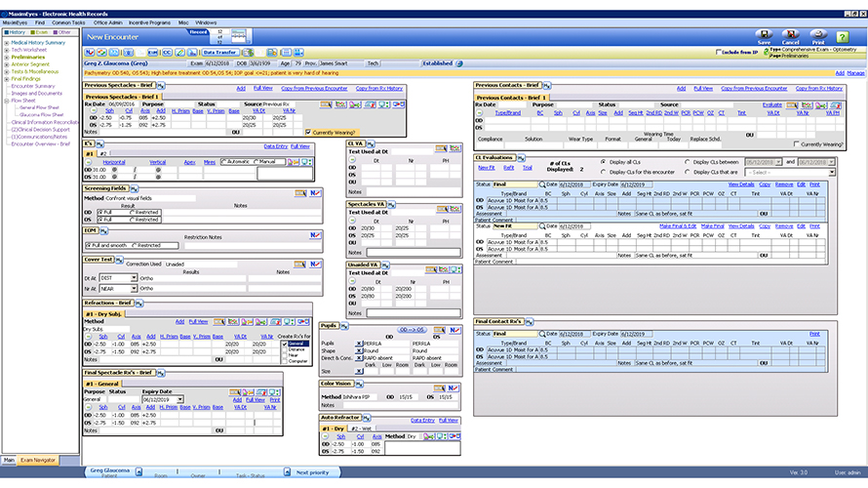
Task: Click the Save icon in header
Action: point(763,35)
